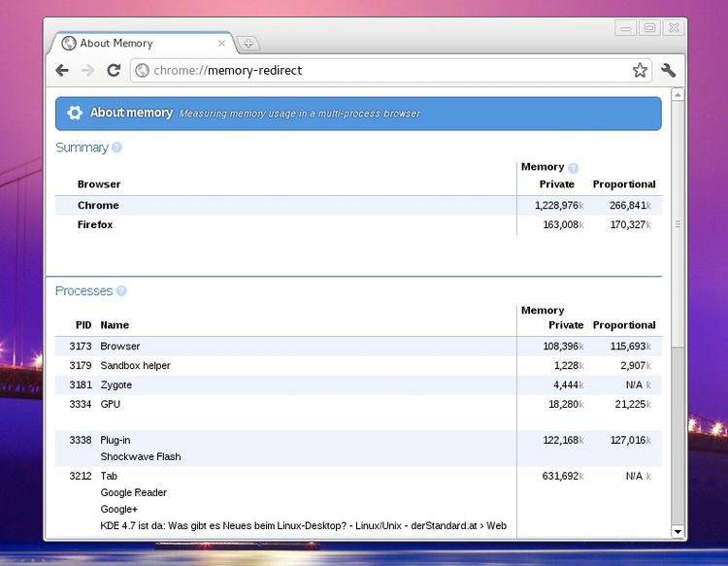Click the forward navigation arrow
The image size is (728, 566).
[87, 70]
